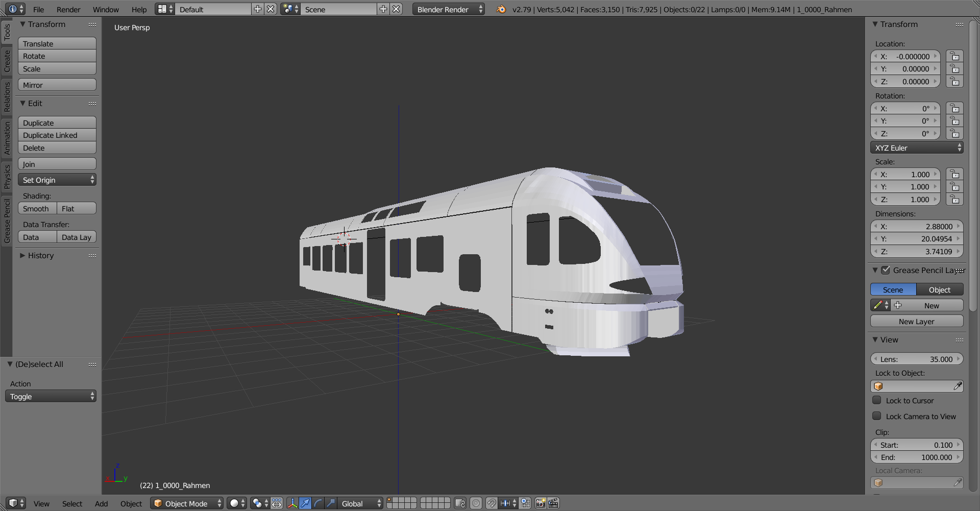Open the XYZ Euler rotation mode dropdown
The image size is (980, 511).
pyautogui.click(x=917, y=148)
